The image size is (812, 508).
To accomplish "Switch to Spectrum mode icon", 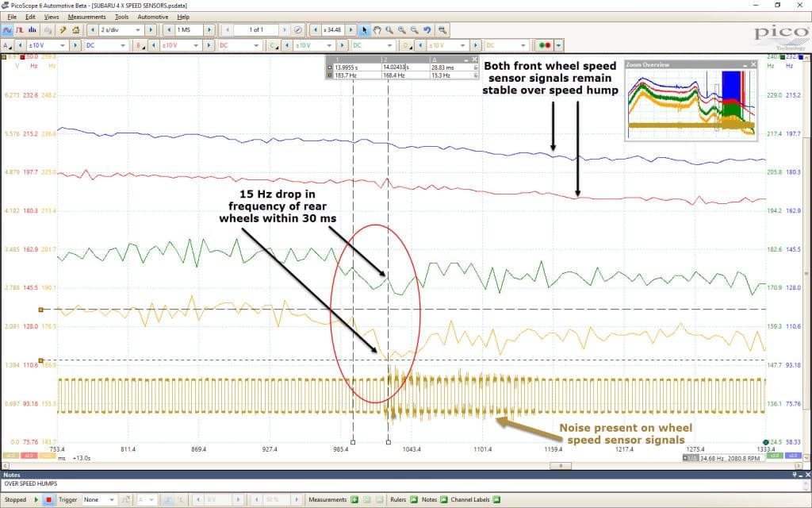I will (32, 30).
